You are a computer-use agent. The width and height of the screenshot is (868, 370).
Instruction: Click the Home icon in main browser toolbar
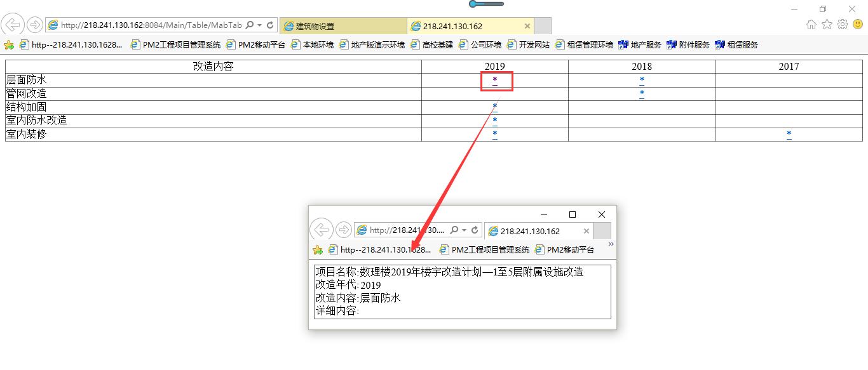click(811, 25)
